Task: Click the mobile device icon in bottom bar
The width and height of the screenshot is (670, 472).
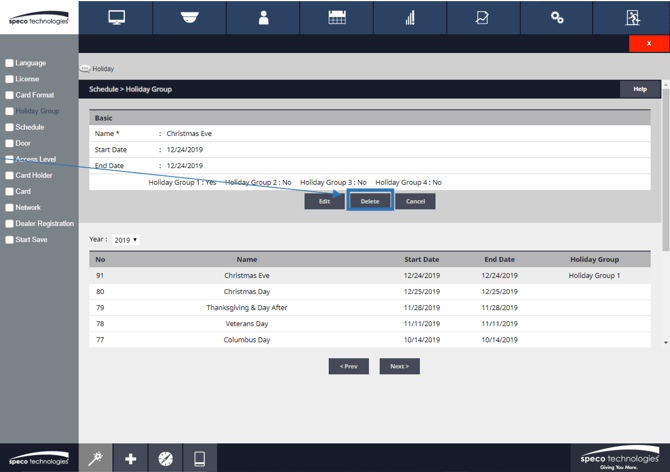Action: pyautogui.click(x=200, y=459)
